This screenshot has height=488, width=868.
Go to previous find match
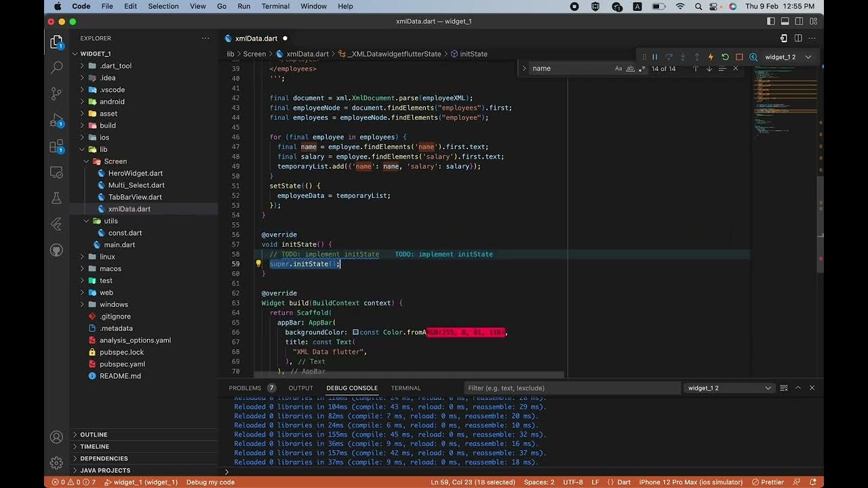coord(695,68)
